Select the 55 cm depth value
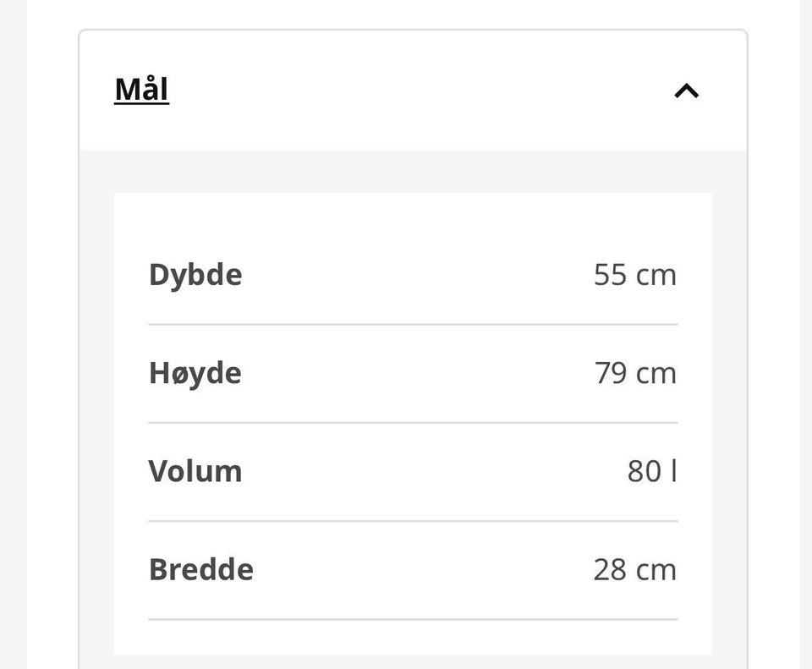 pyautogui.click(x=635, y=275)
